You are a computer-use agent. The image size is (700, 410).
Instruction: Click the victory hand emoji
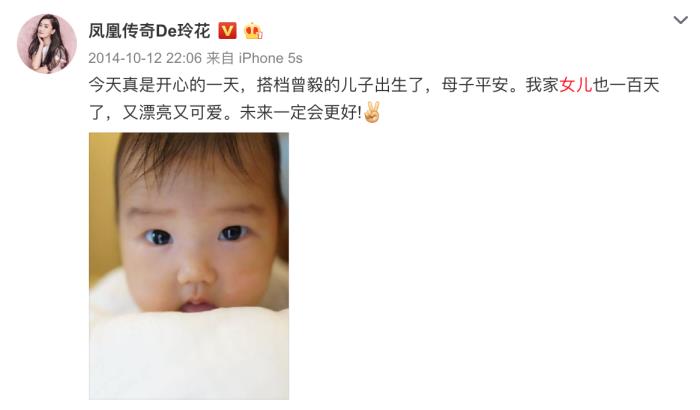coord(372,112)
